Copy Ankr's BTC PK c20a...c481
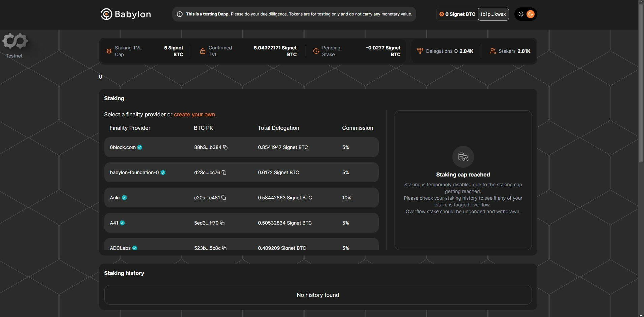This screenshot has height=317, width=644. click(224, 198)
